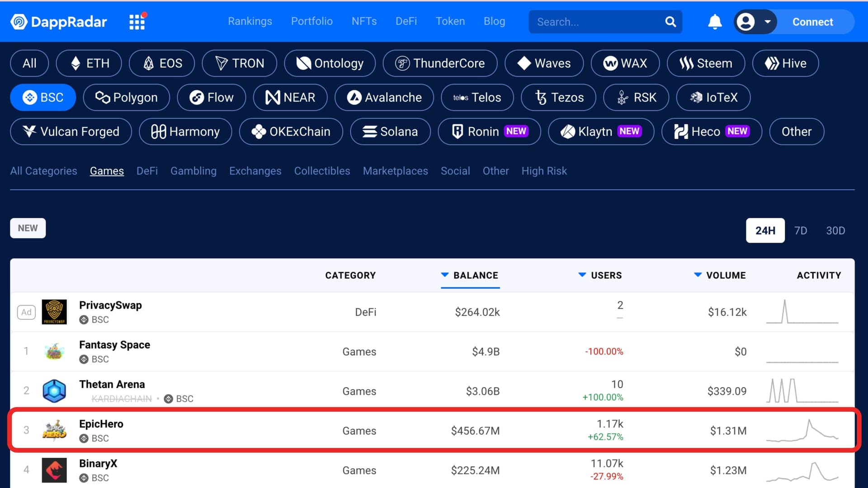
Task: Open NFTs in top navigation
Action: pyautogui.click(x=364, y=21)
